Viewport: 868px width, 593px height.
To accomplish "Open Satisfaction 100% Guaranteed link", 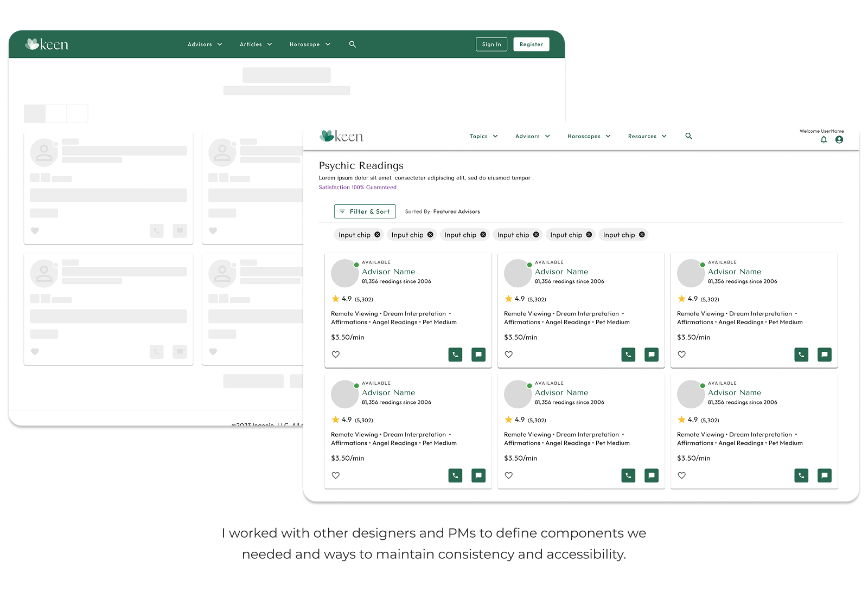I will point(358,188).
